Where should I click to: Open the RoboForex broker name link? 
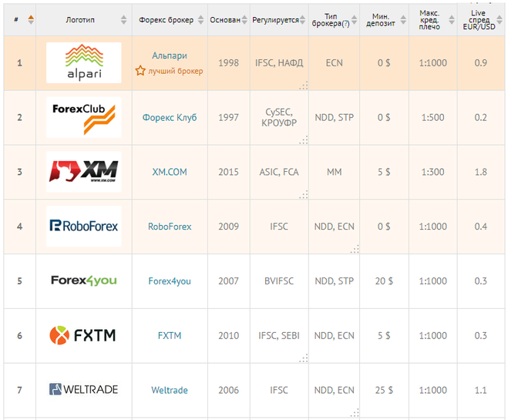click(x=170, y=227)
